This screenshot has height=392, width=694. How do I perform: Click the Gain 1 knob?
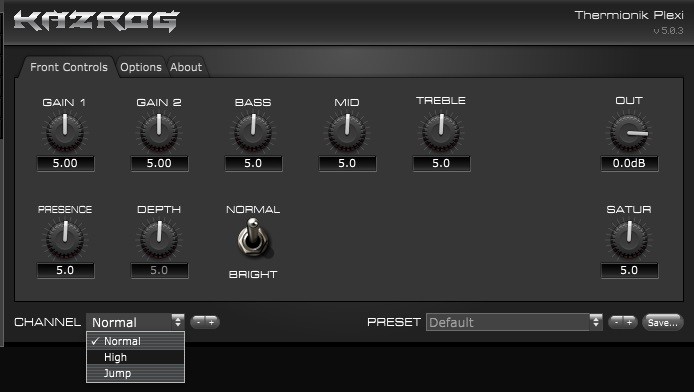coord(65,132)
